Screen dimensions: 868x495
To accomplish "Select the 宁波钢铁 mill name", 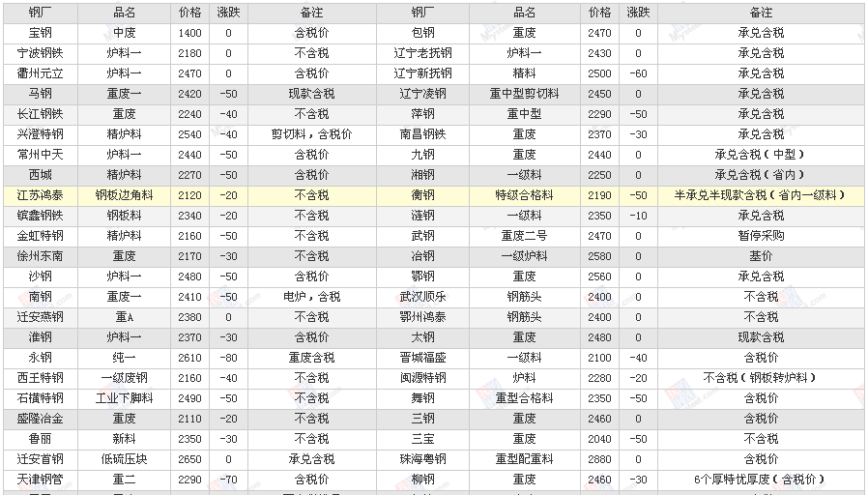I will pyautogui.click(x=40, y=53).
